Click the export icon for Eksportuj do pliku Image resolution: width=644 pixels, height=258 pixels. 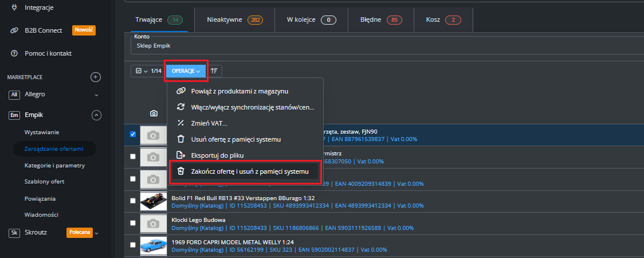click(x=180, y=155)
